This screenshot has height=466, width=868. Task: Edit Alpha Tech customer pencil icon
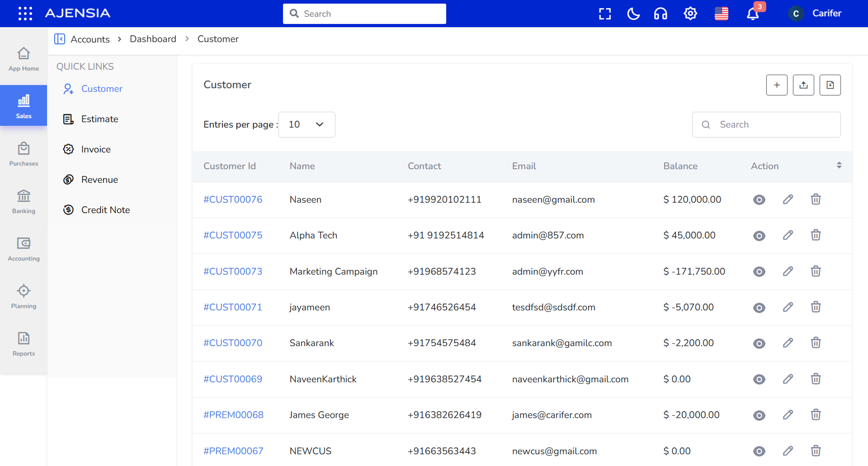[x=788, y=235]
